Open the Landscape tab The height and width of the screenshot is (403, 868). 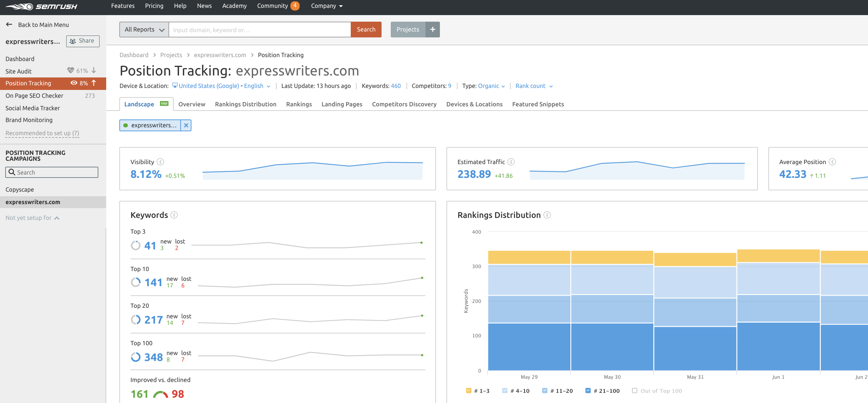pos(146,104)
